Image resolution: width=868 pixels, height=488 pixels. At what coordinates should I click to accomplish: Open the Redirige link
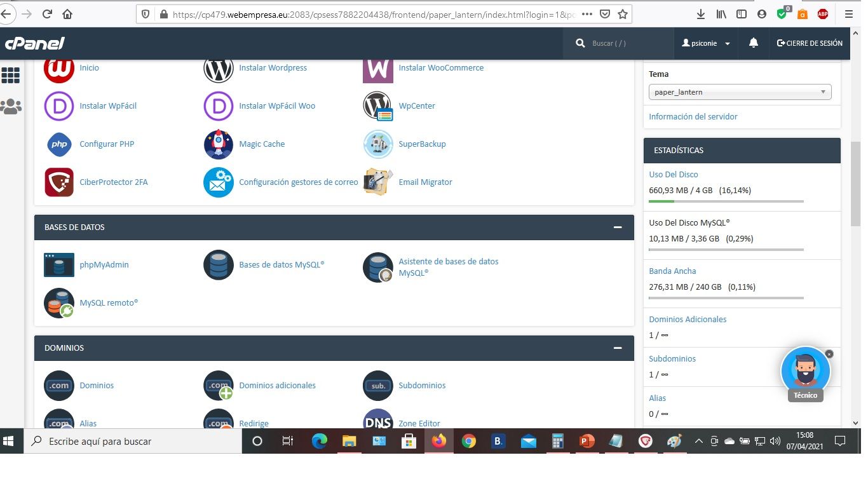254,424
